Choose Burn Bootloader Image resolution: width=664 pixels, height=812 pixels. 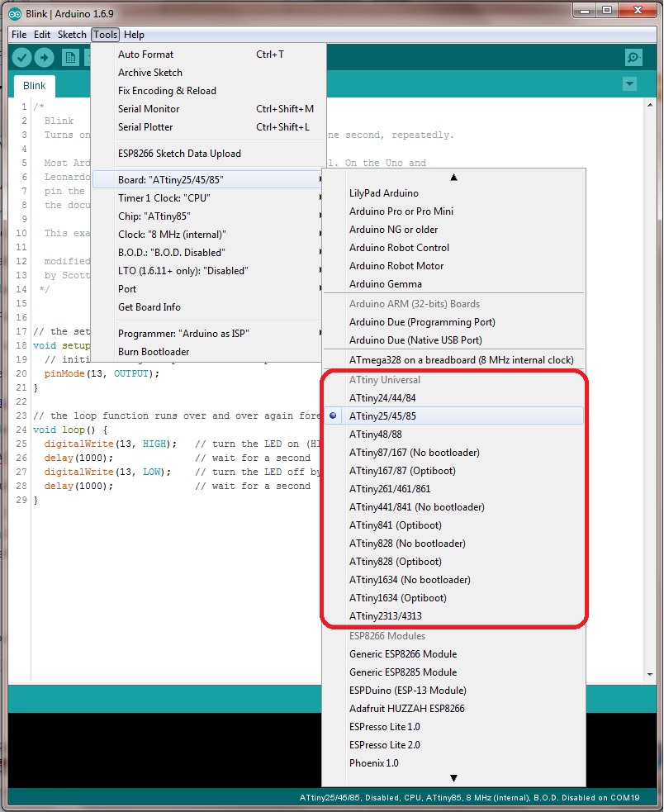pyautogui.click(x=207, y=351)
